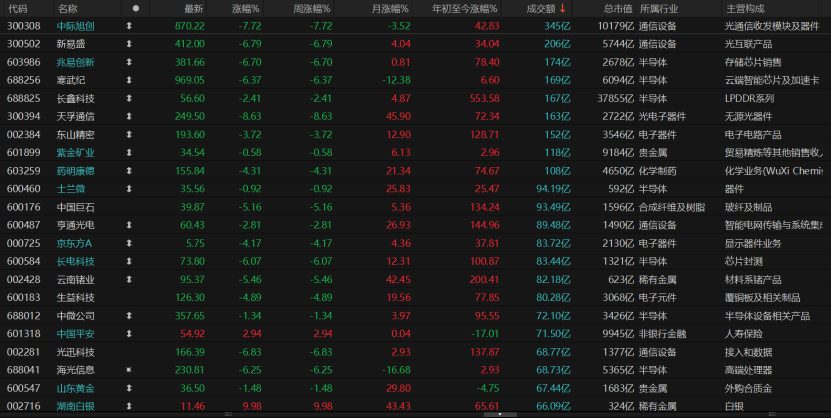The width and height of the screenshot is (831, 418).
Task: Select stock code 688256
Action: pos(23,80)
